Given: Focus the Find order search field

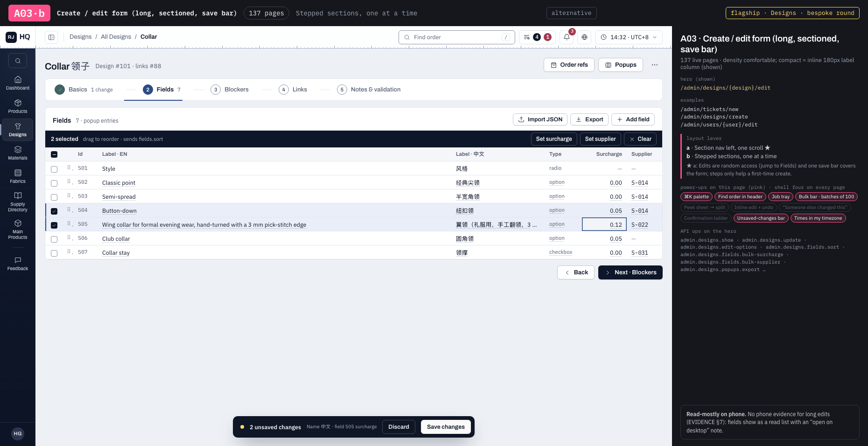Looking at the screenshot, I should [456, 37].
